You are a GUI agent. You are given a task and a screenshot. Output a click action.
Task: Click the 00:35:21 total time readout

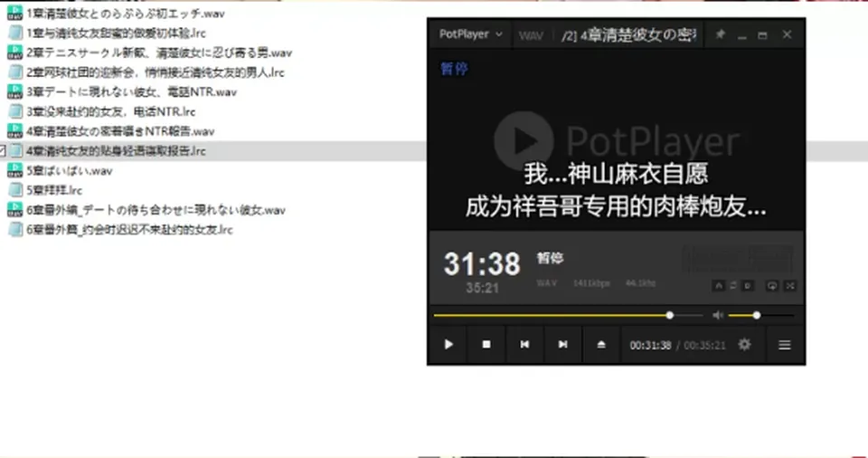704,346
